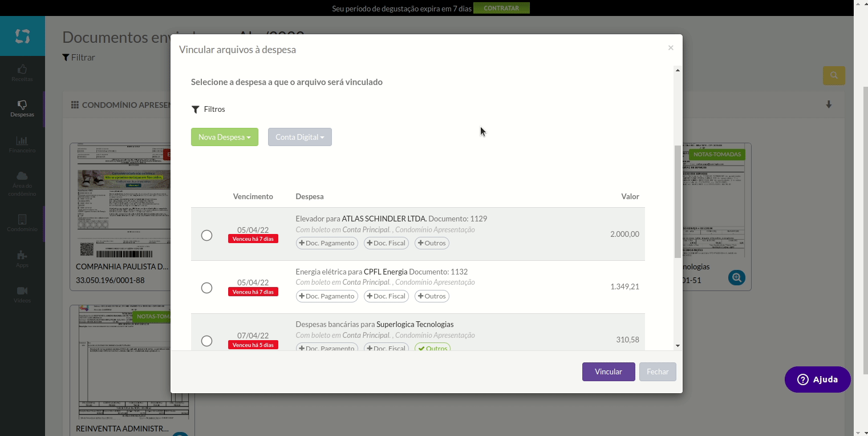This screenshot has width=868, height=436.
Task: Open Condomínio in the sidebar
Action: [x=22, y=223]
